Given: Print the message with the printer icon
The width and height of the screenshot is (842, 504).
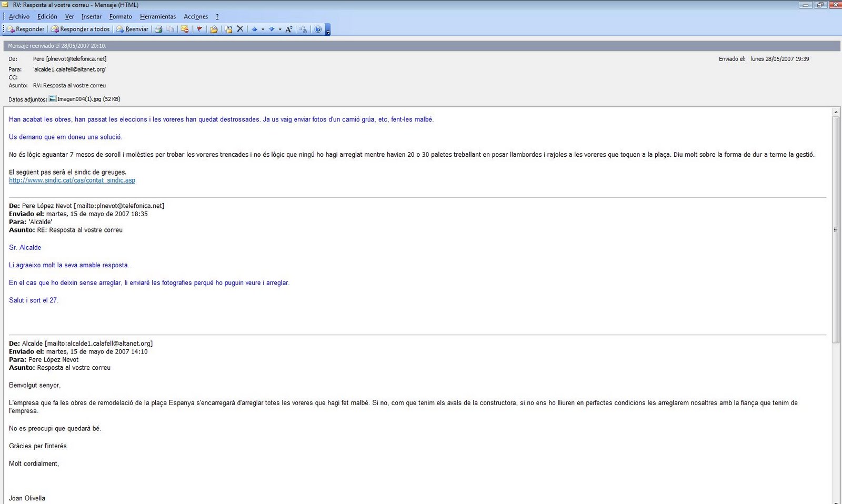Looking at the screenshot, I should (x=158, y=29).
